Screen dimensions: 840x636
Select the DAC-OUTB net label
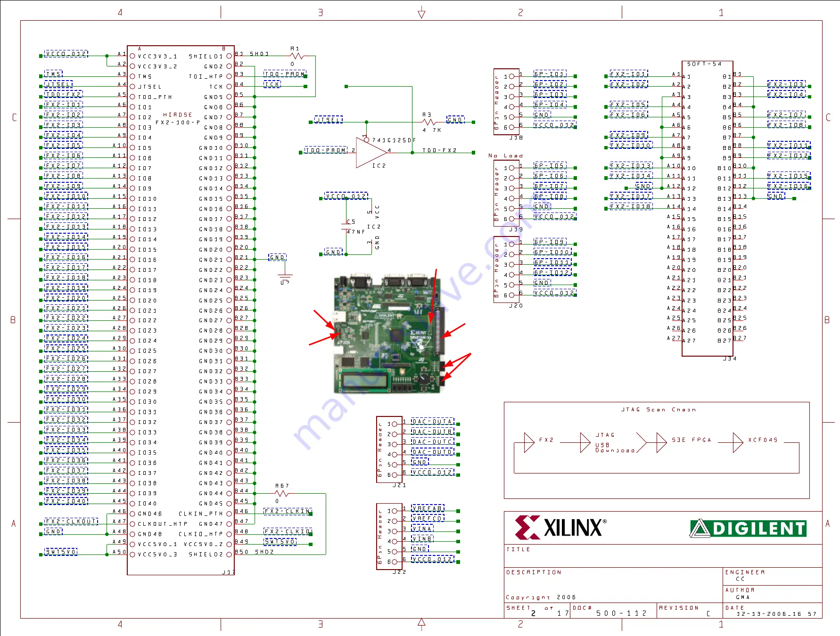pyautogui.click(x=433, y=432)
